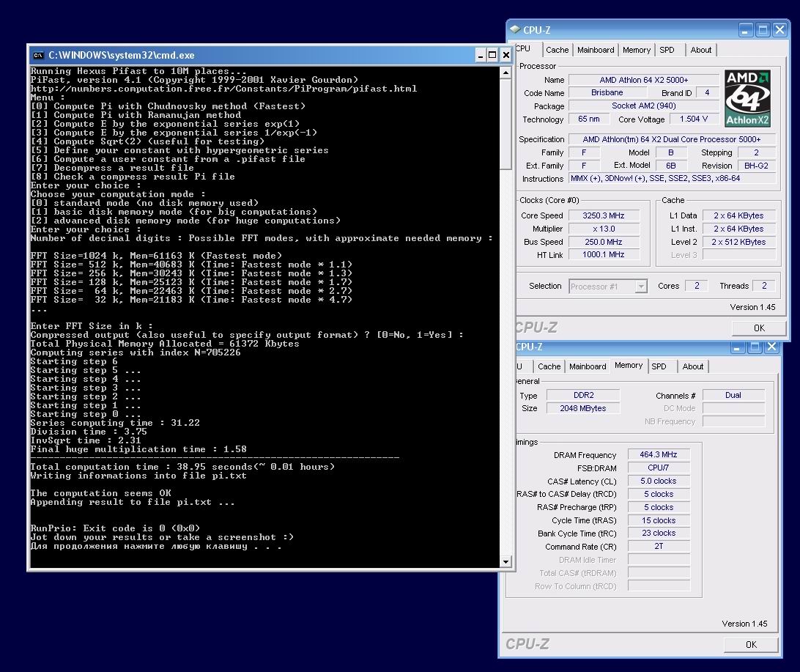Click the Command Rate value '2T'
Image resolution: width=800 pixels, height=672 pixels.
point(658,547)
